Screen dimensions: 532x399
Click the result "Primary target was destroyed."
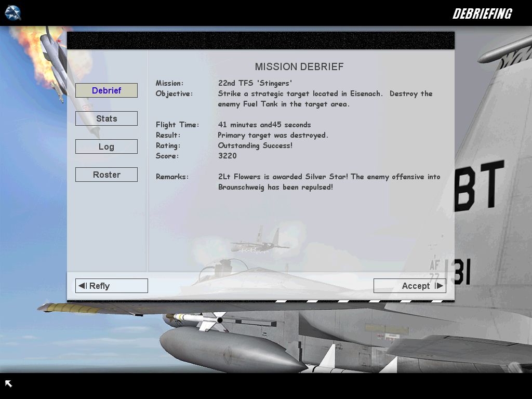pyautogui.click(x=273, y=135)
